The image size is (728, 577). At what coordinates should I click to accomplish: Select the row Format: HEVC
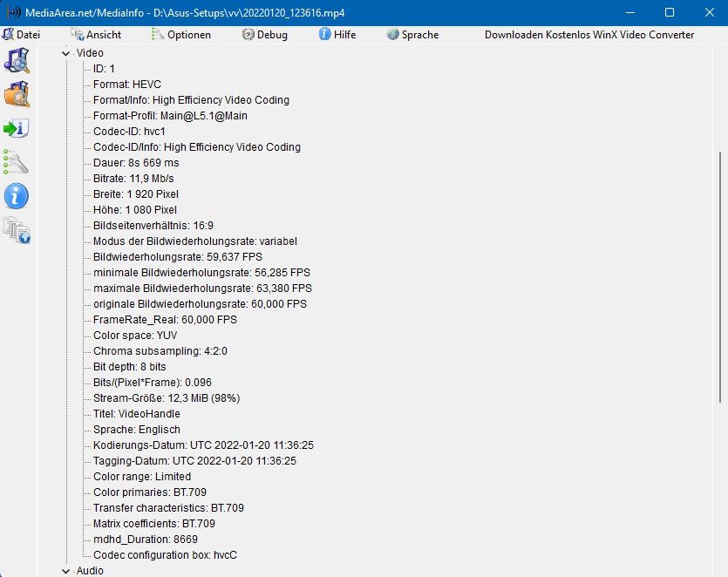[x=127, y=85]
